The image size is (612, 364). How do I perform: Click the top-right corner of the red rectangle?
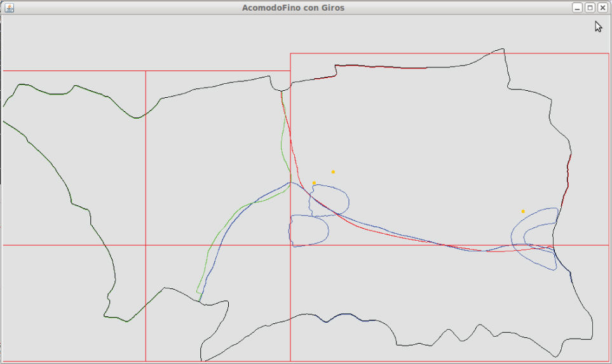click(608, 53)
